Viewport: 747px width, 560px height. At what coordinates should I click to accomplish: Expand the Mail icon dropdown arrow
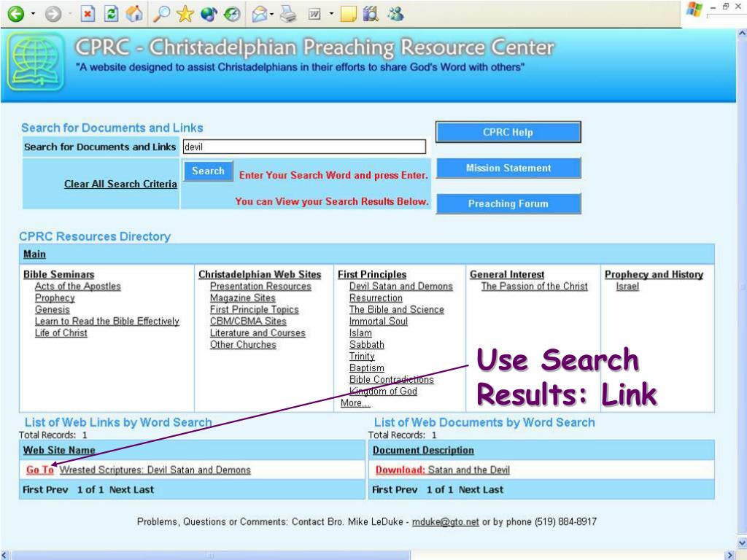271,14
